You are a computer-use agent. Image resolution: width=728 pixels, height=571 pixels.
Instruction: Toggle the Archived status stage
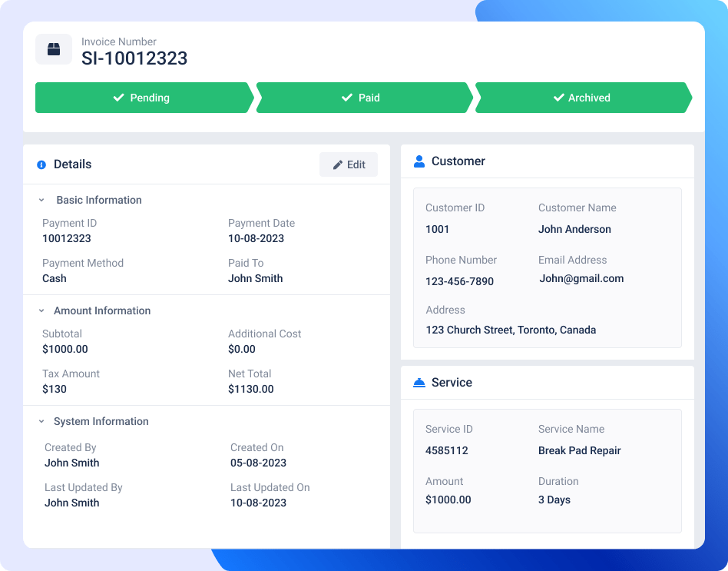584,98
